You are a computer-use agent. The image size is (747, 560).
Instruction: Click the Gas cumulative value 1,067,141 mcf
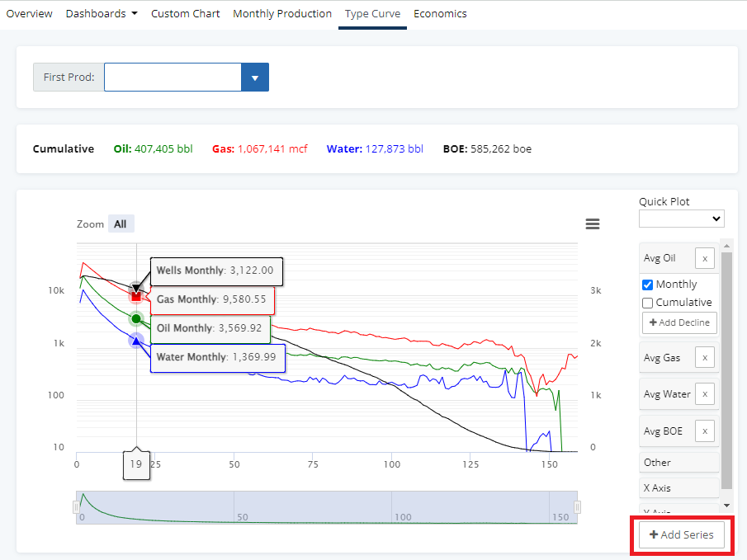[x=272, y=149]
